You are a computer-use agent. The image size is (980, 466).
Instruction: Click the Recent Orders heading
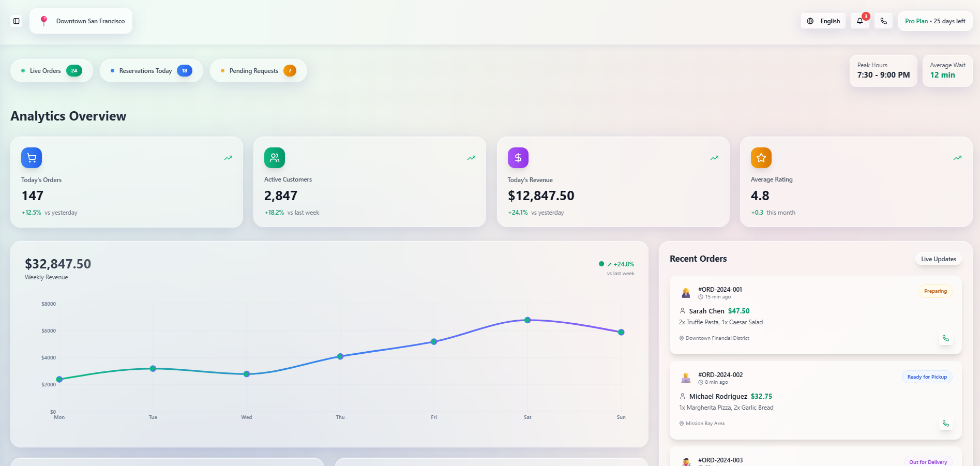coord(698,259)
